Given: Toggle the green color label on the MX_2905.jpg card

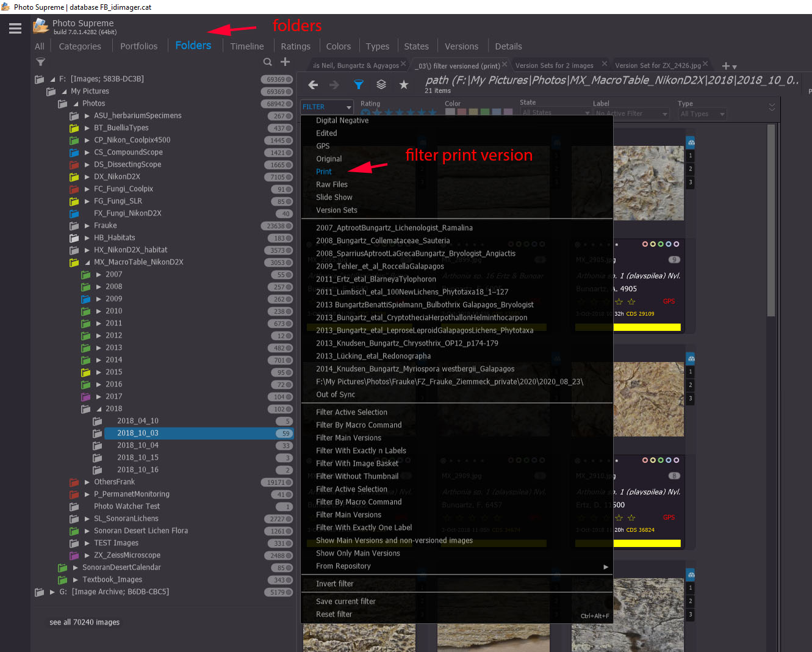Looking at the screenshot, I should (661, 244).
